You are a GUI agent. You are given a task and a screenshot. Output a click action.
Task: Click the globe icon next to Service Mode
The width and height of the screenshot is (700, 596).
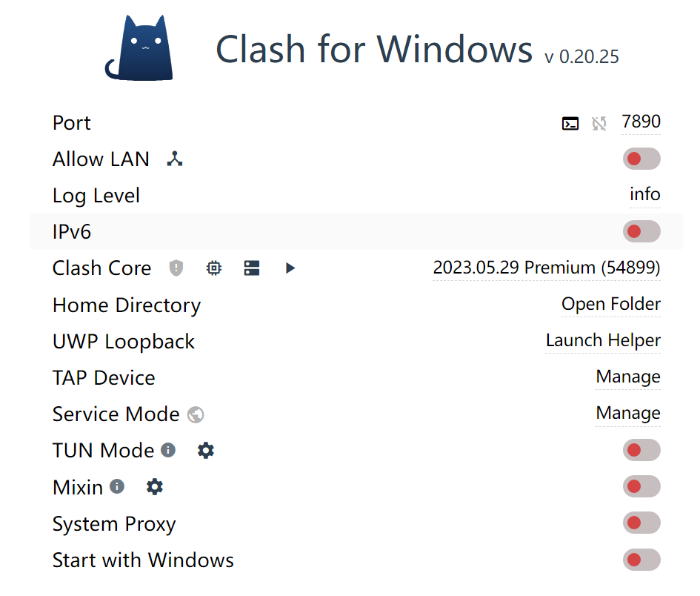(196, 414)
